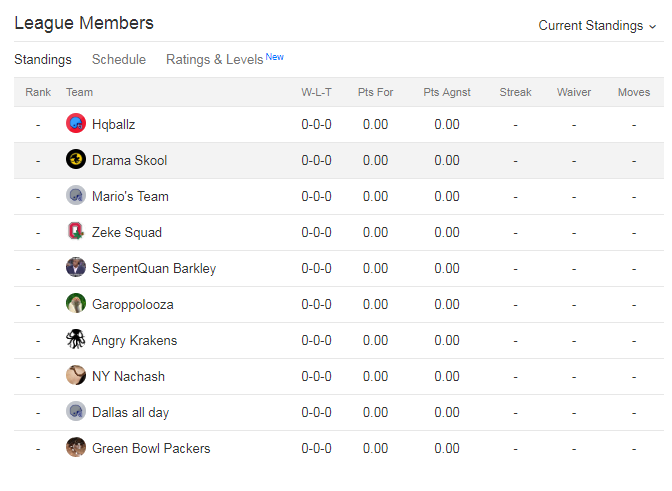Switch to the Schedule tab
Image resolution: width=672 pixels, height=491 pixels.
(119, 60)
